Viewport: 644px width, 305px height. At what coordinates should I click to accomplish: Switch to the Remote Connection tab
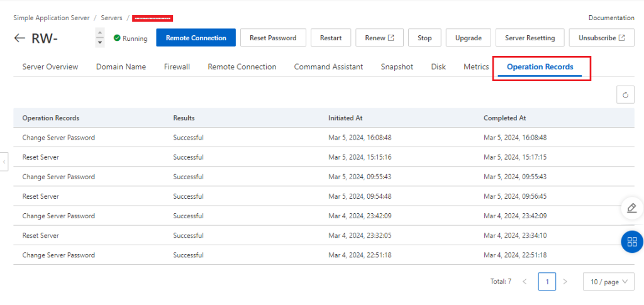(242, 67)
